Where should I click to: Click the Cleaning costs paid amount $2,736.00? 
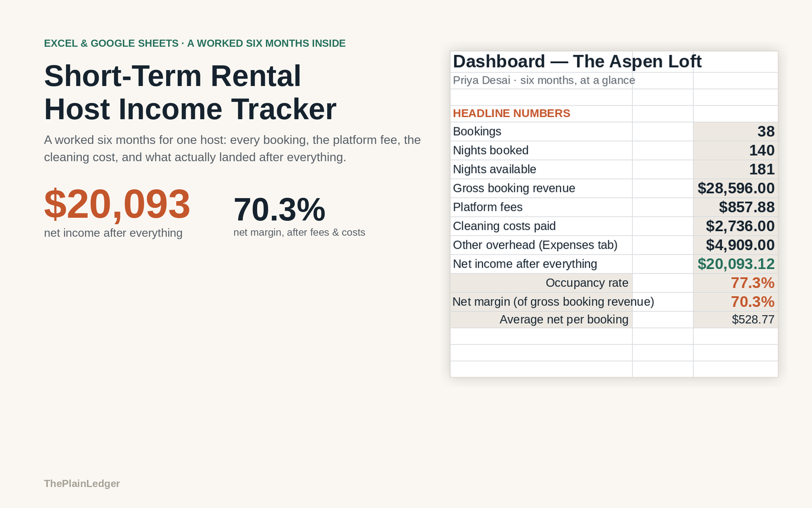(x=736, y=226)
